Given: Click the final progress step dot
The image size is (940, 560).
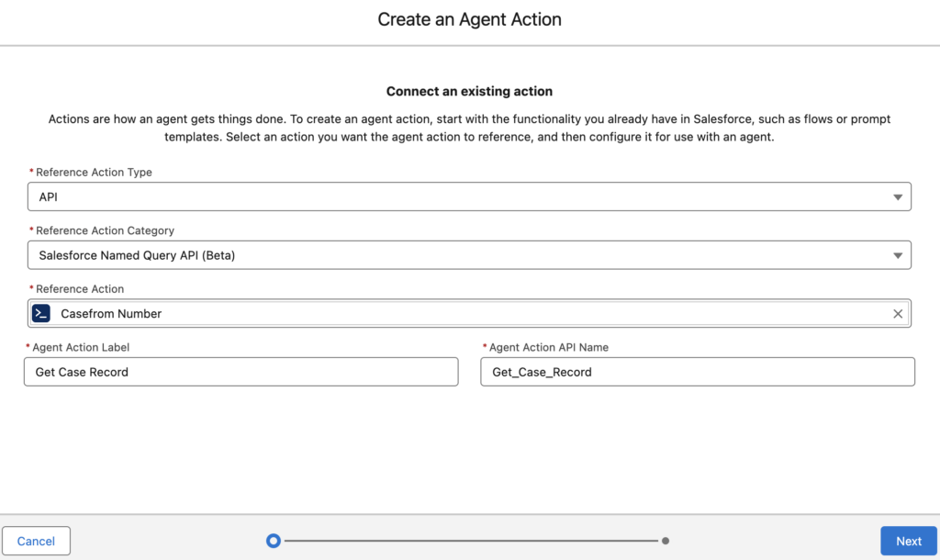Looking at the screenshot, I should coord(666,541).
